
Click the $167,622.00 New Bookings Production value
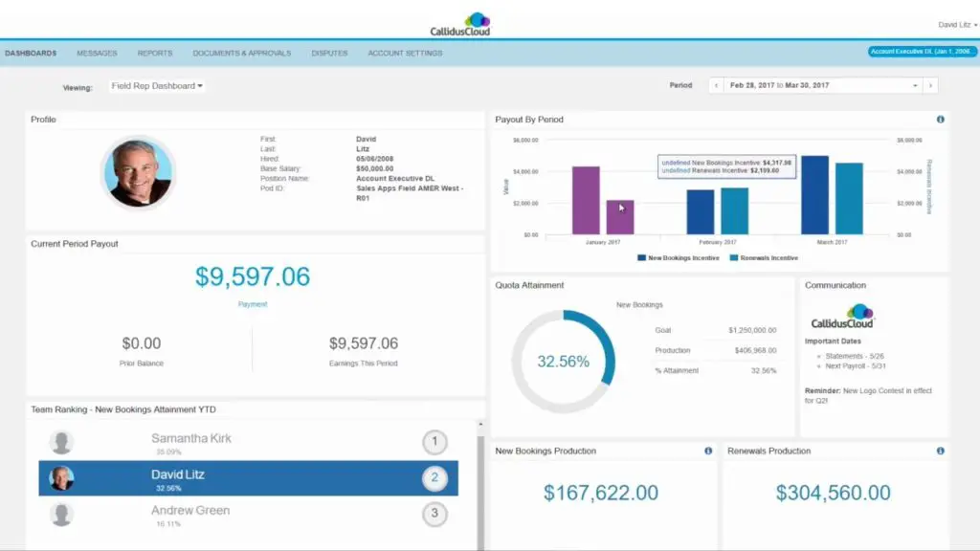click(x=601, y=493)
